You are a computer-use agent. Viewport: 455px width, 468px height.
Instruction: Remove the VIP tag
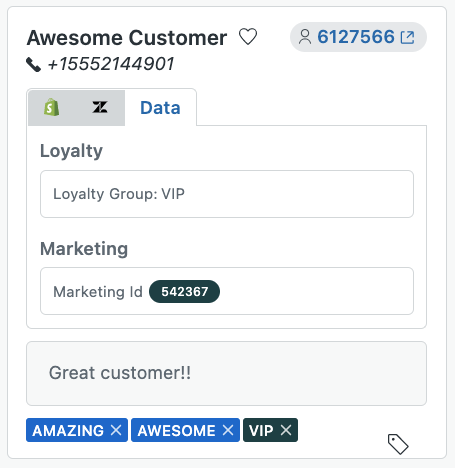(286, 430)
